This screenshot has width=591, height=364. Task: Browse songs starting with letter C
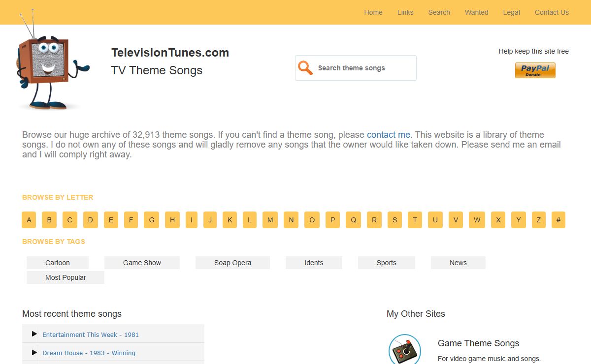point(70,220)
